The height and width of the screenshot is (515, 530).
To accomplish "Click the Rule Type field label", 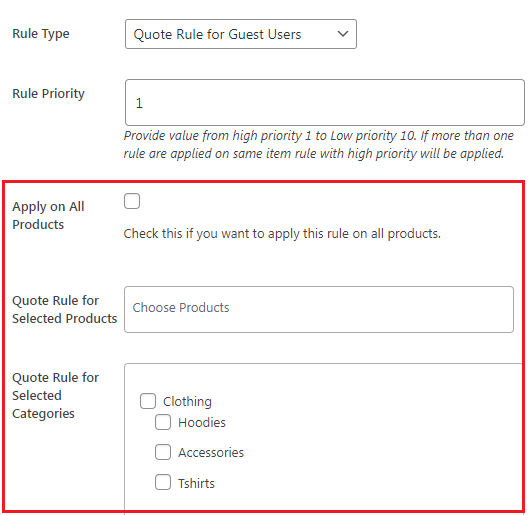I will point(41,34).
